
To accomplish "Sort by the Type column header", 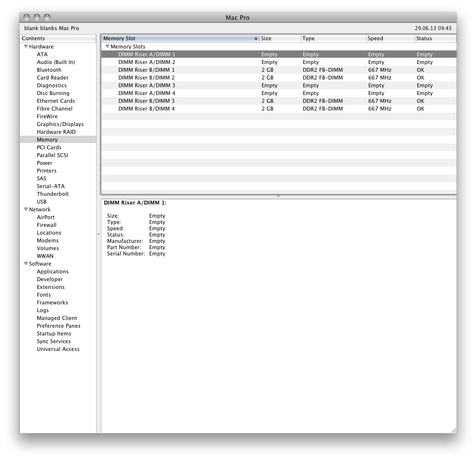I will [x=334, y=38].
